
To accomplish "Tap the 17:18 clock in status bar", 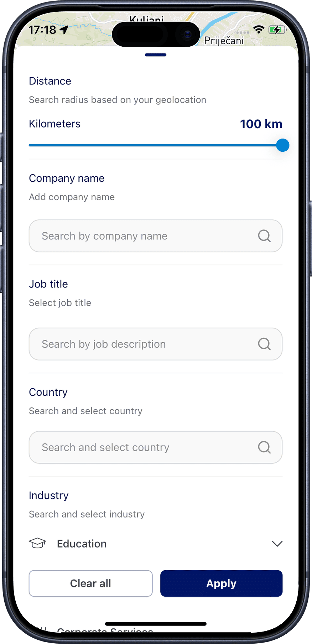I will (42, 30).
